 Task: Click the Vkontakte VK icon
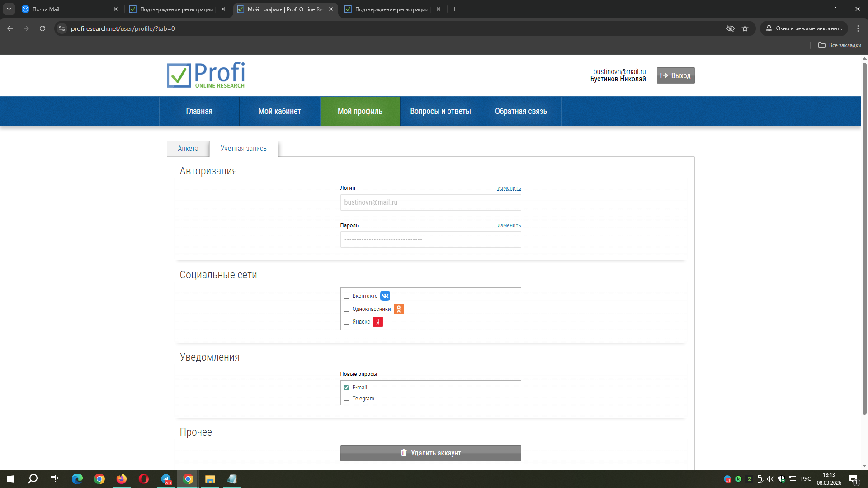(385, 296)
